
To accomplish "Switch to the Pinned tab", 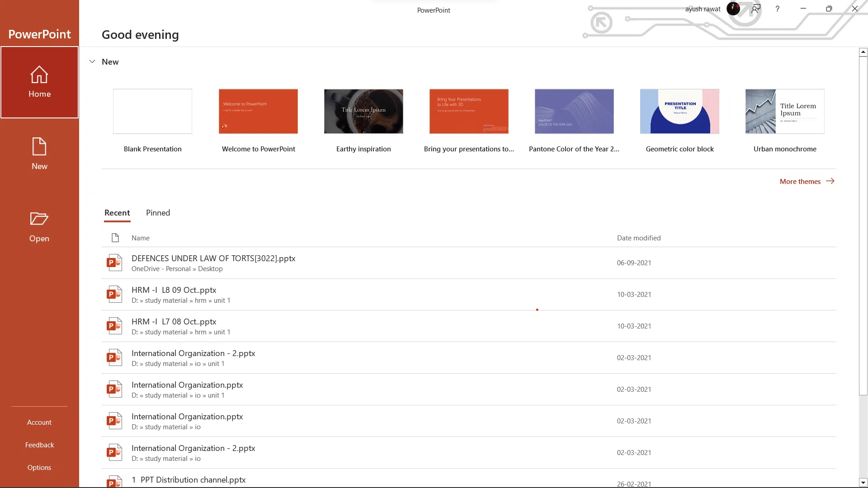I will pos(158,213).
